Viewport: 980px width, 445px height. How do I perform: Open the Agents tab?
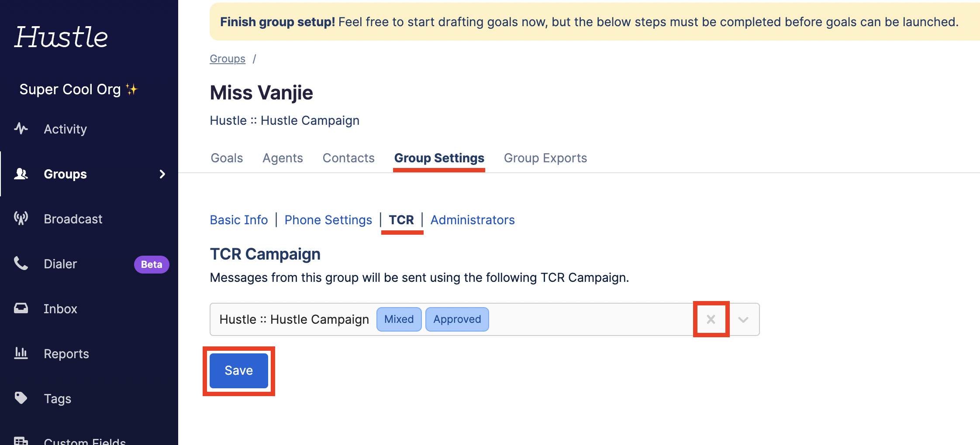pyautogui.click(x=283, y=158)
